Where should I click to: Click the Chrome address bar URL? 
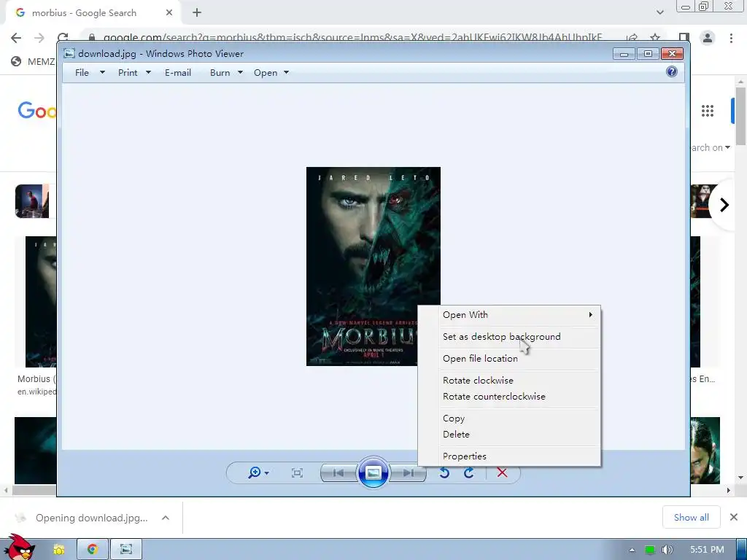(352, 37)
